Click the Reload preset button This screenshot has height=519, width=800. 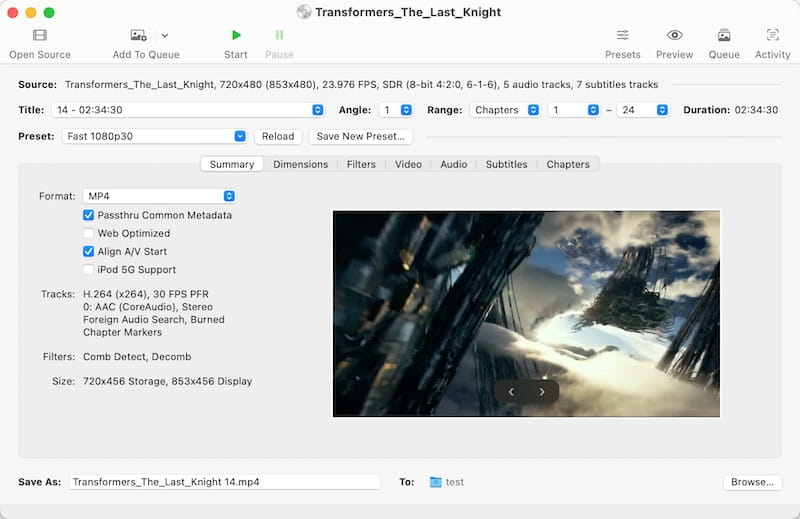click(278, 136)
